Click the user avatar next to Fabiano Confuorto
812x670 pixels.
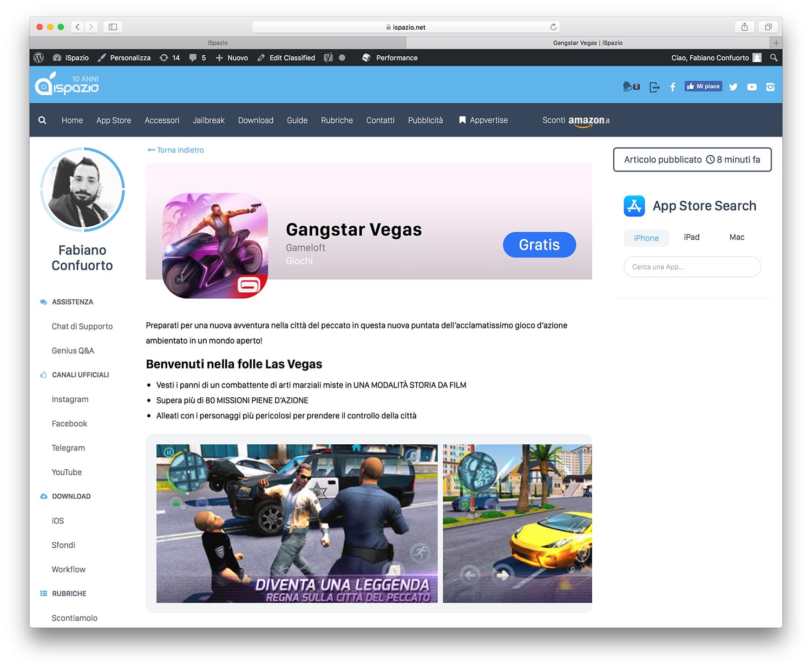point(757,58)
